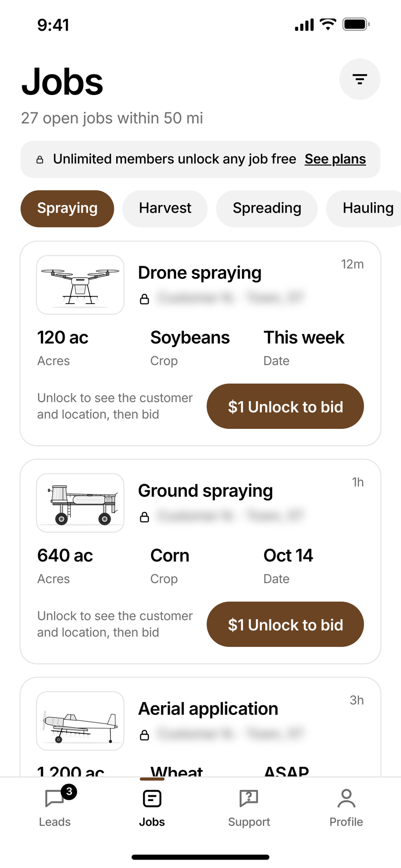Open Leads chat bubble icon
The width and height of the screenshot is (401, 868).
pos(55,798)
